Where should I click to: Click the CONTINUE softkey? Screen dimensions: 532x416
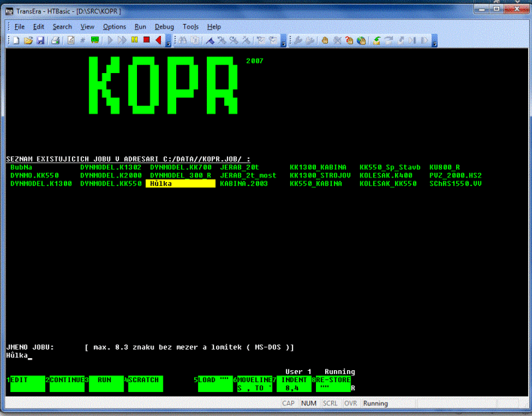[x=67, y=384]
